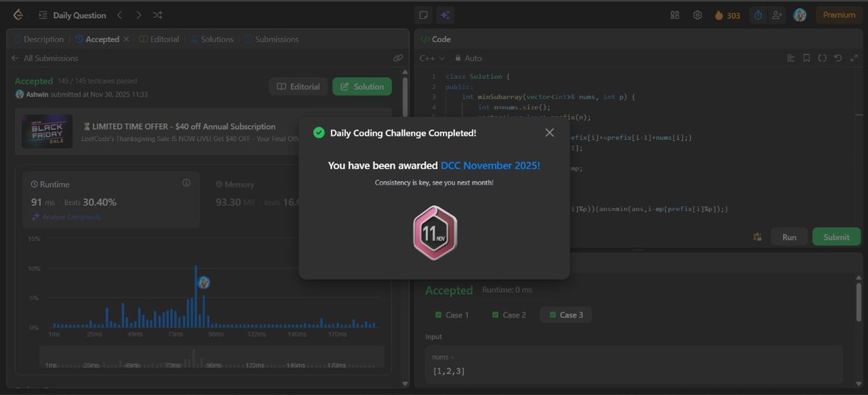Open the profile avatar menu
This screenshot has height=395, width=868.
(800, 14)
